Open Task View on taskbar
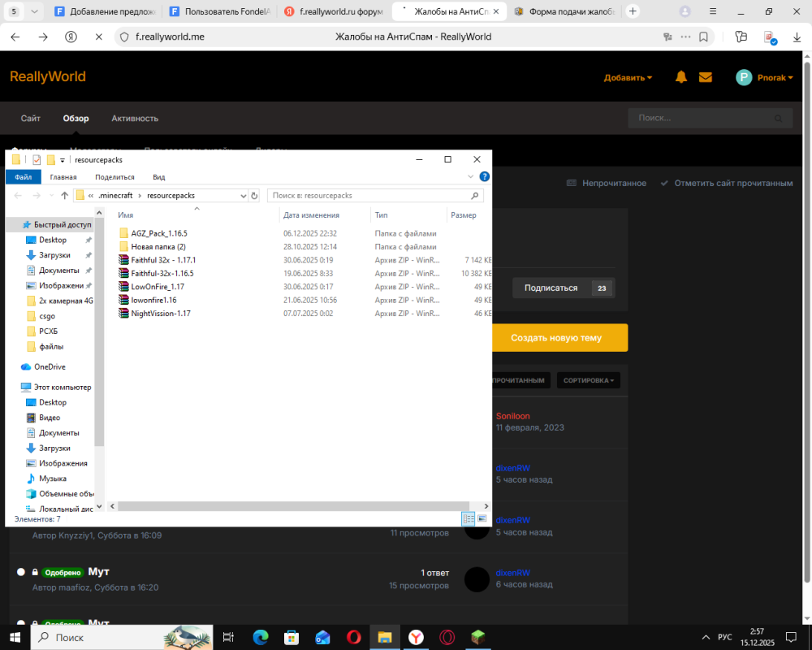Image resolution: width=812 pixels, height=650 pixels. tap(228, 637)
